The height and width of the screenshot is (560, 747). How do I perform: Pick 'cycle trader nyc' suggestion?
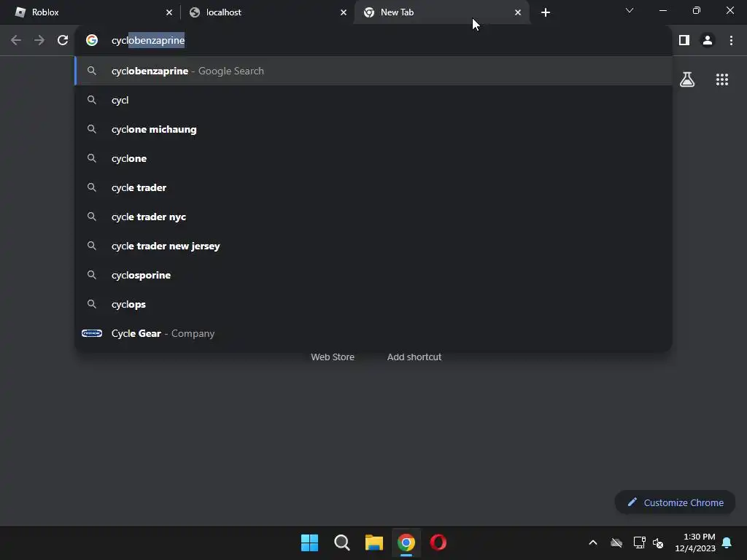point(373,217)
